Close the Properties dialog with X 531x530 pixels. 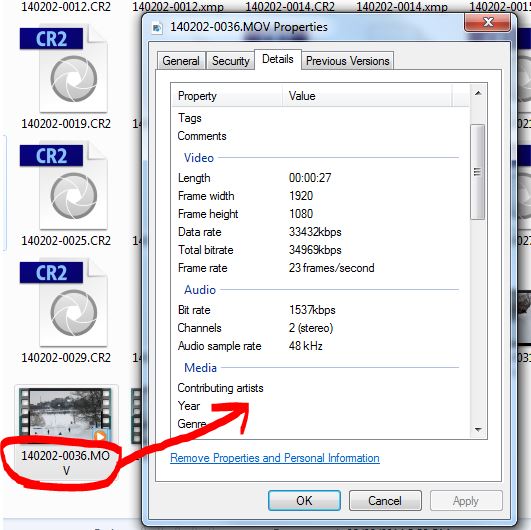point(487,22)
